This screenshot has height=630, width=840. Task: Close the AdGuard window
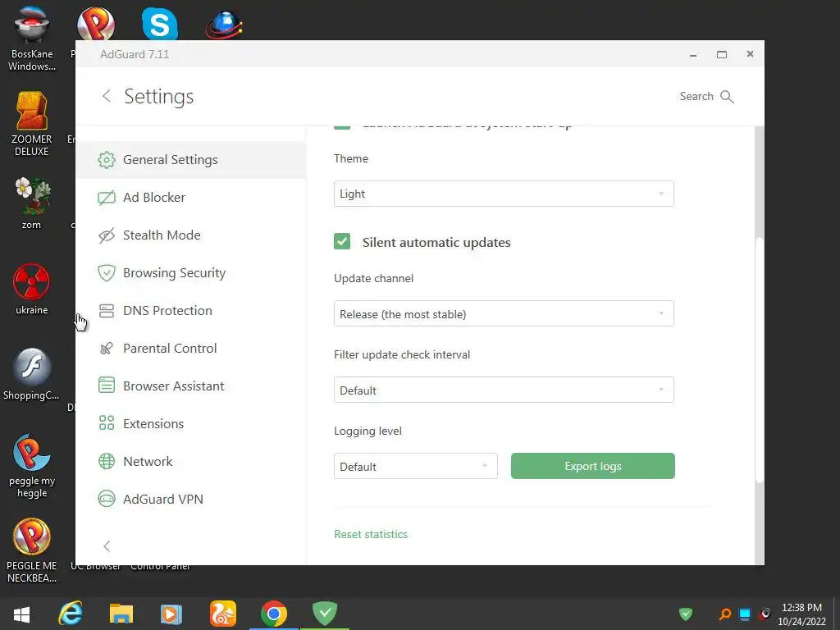click(x=750, y=54)
